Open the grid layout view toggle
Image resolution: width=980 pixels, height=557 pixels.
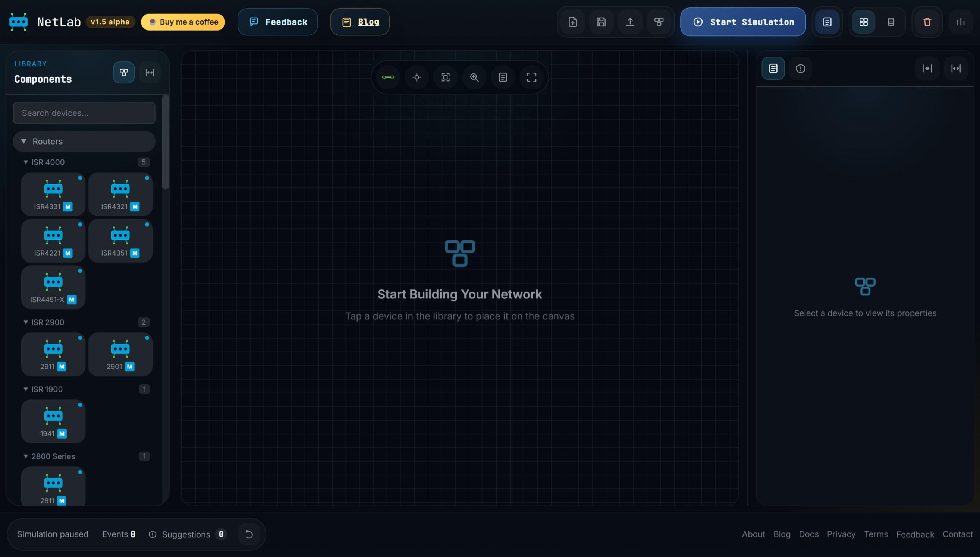(863, 22)
